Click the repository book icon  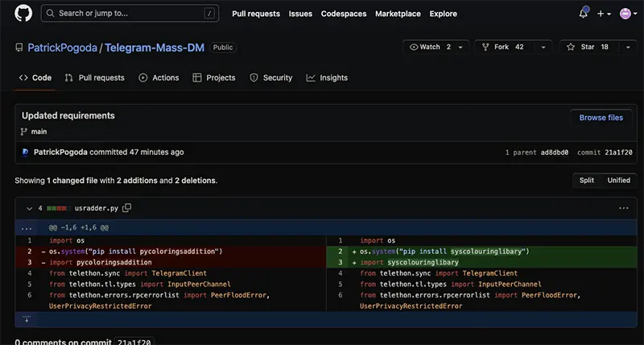coord(19,48)
